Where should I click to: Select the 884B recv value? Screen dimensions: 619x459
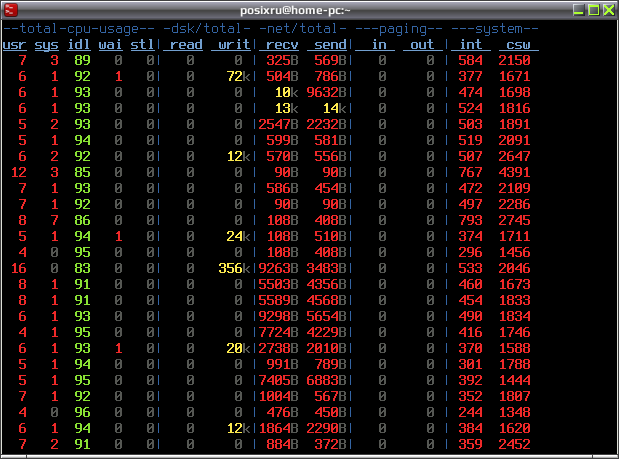click(282, 444)
